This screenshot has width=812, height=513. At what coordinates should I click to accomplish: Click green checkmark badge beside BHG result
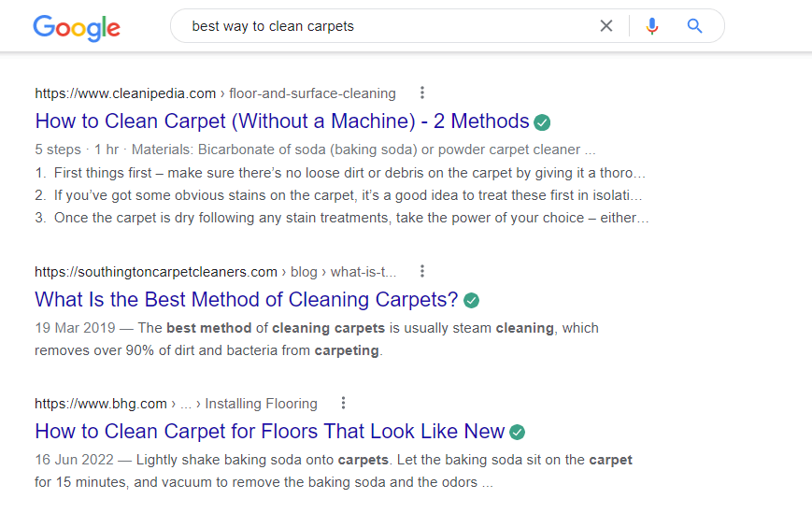[518, 433]
